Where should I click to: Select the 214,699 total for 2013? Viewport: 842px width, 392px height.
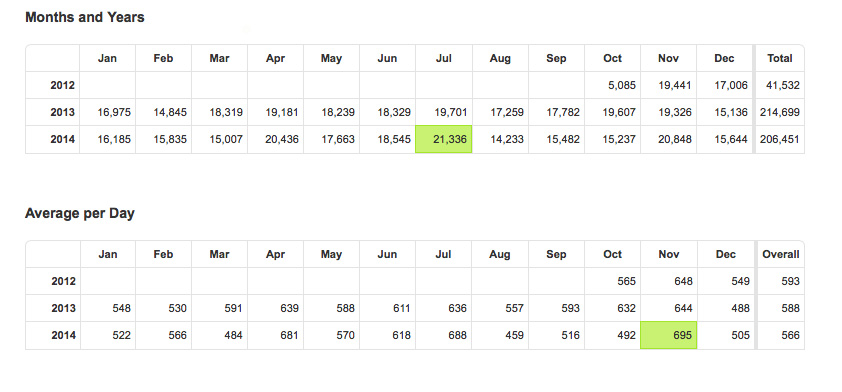point(780,112)
